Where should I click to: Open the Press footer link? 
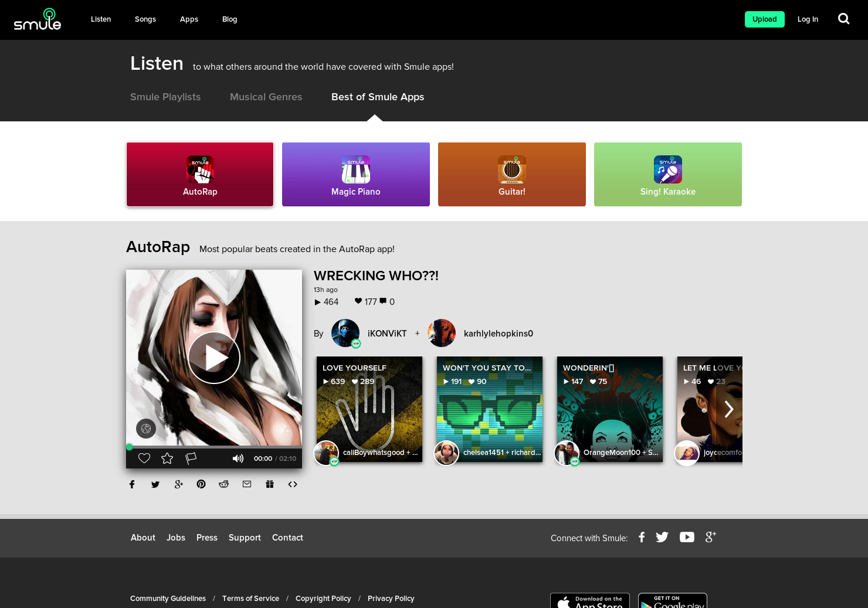[207, 538]
